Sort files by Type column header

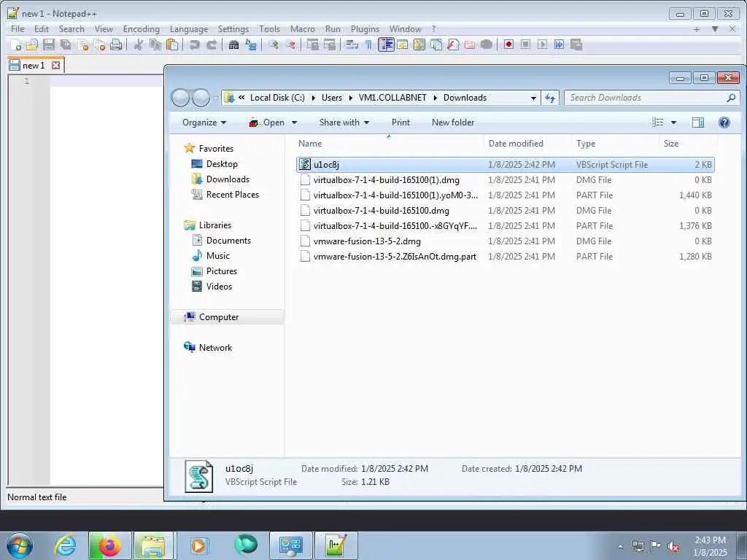[586, 144]
